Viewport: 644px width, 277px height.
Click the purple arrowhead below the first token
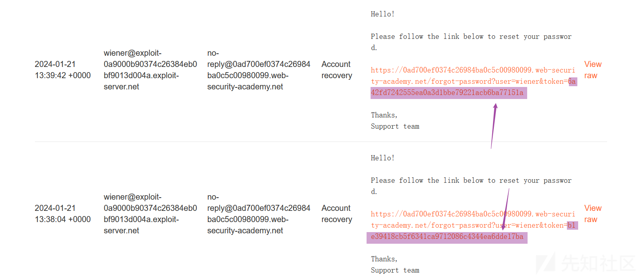[495, 106]
